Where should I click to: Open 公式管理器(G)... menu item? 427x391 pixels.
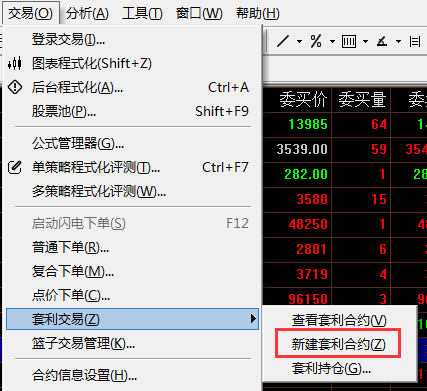(x=132, y=144)
